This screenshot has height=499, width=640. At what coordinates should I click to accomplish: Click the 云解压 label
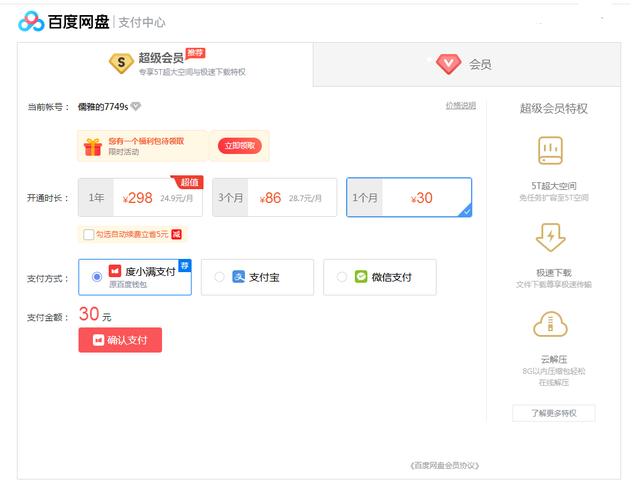pyautogui.click(x=553, y=359)
